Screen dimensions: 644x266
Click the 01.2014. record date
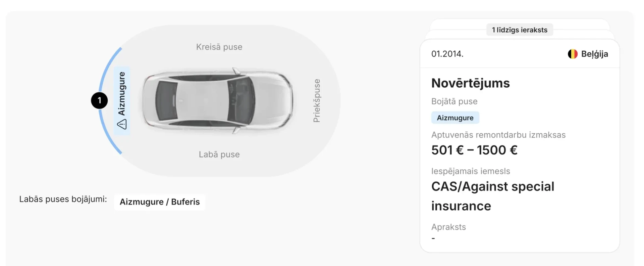click(x=447, y=54)
